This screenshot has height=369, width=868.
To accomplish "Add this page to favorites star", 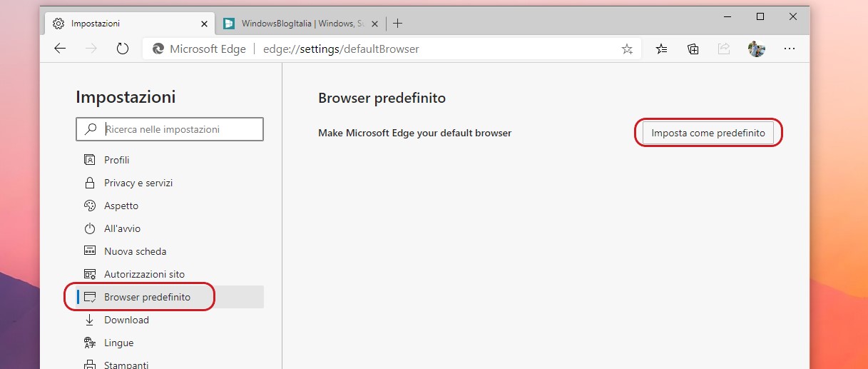I will pos(627,49).
